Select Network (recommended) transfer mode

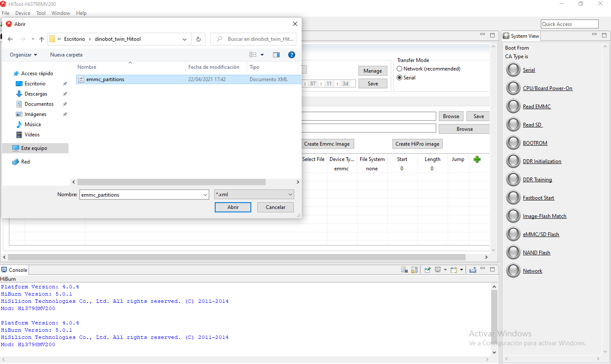tap(400, 69)
